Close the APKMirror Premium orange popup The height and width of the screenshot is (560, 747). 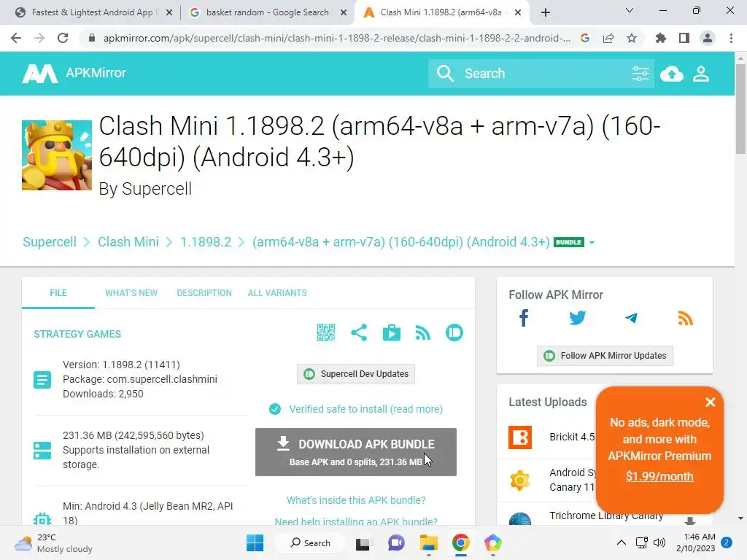tap(710, 402)
